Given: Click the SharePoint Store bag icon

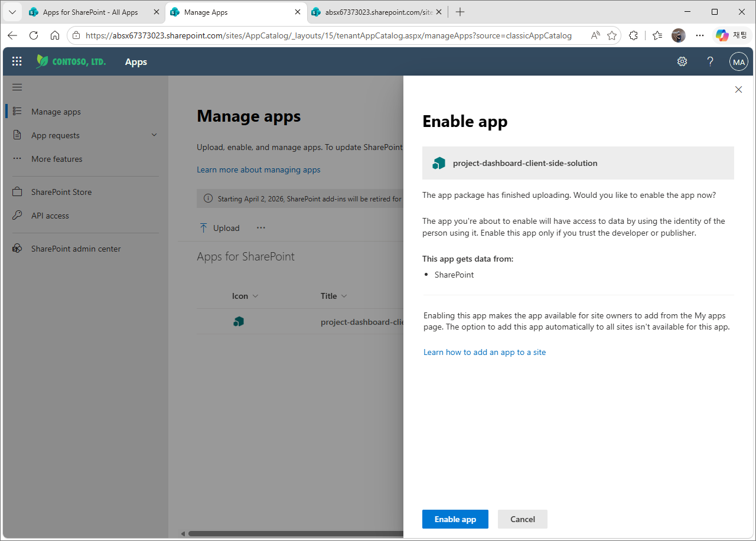Looking at the screenshot, I should click(18, 192).
